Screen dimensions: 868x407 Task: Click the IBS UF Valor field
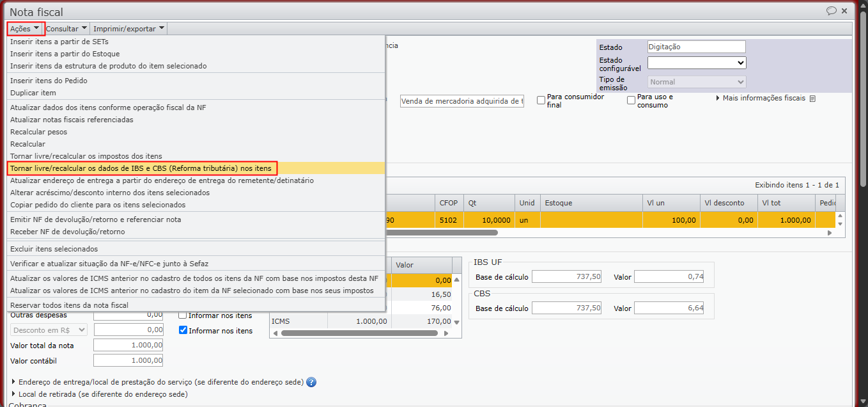coord(670,276)
